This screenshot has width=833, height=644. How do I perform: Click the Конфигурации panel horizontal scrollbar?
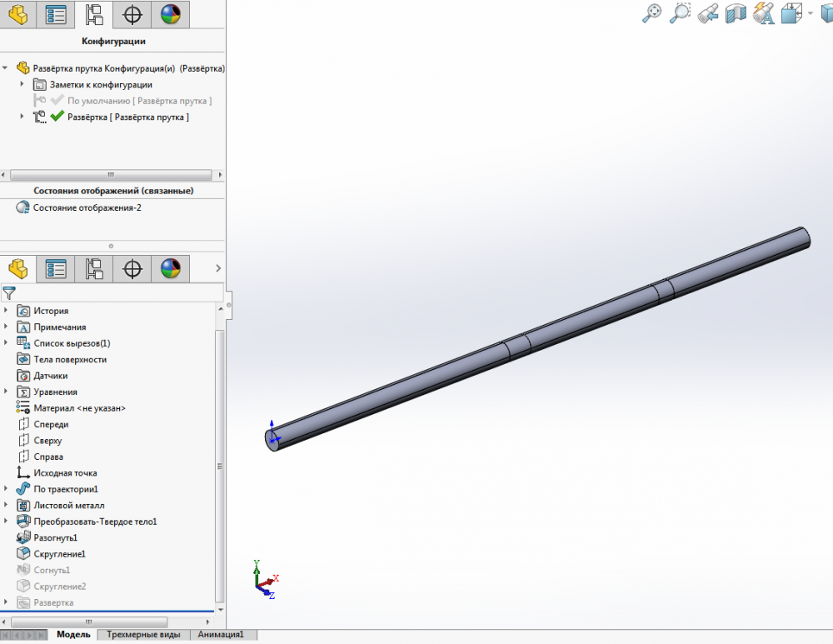pyautogui.click(x=110, y=176)
